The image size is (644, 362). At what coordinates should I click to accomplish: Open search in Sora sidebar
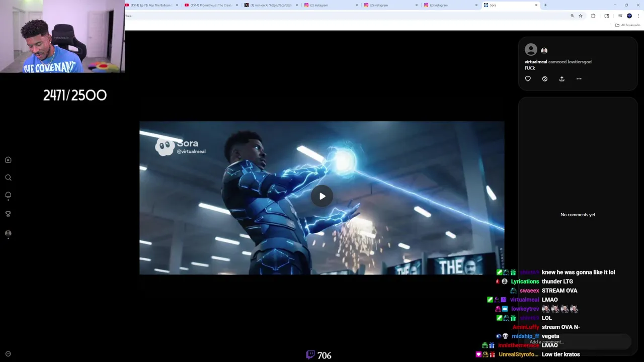[8, 177]
